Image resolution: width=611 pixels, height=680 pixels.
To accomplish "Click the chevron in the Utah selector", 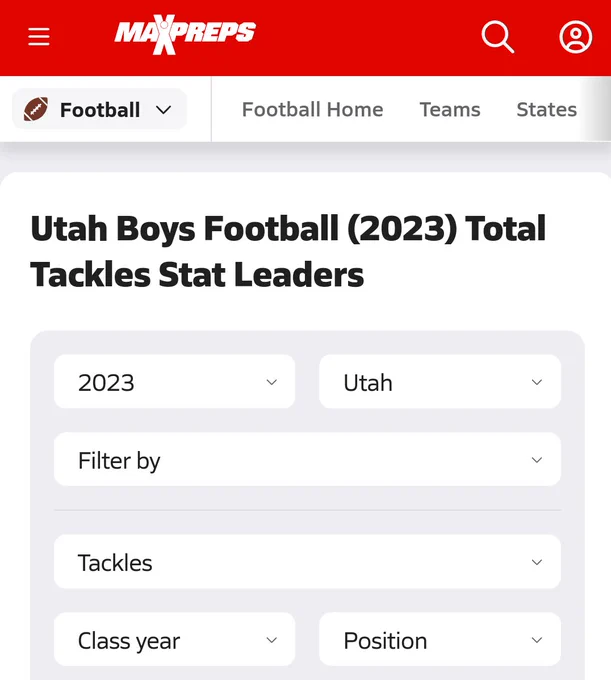I will click(537, 382).
